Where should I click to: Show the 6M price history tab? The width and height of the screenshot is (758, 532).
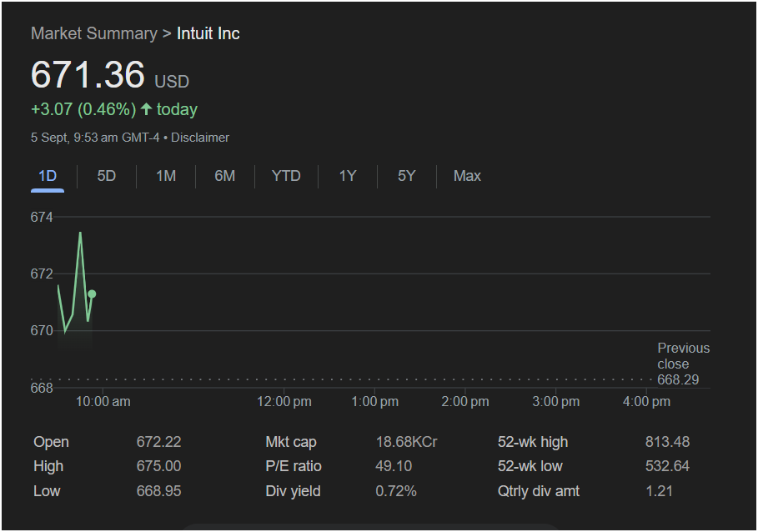[225, 176]
